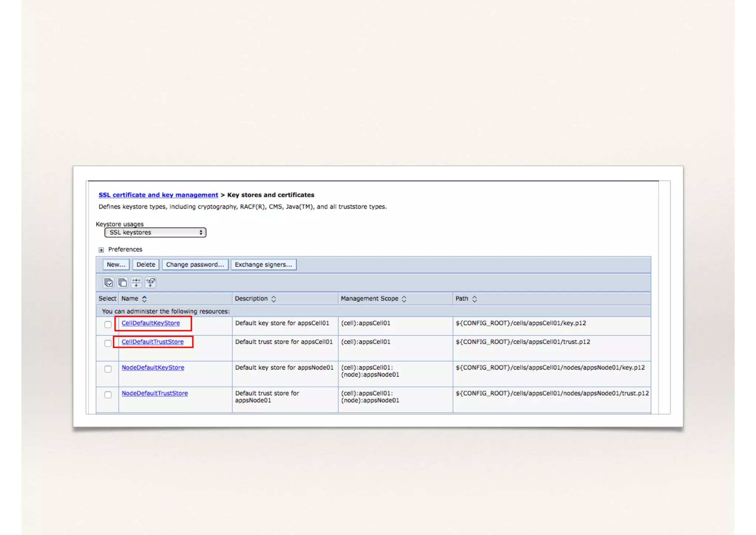Screen dimensions: 756x535
Task: Check the CellDefaultKeyStore row checkbox
Action: tap(108, 324)
